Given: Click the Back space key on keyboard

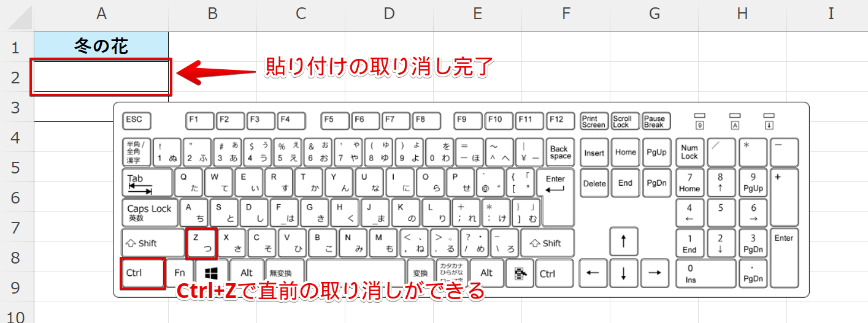Looking at the screenshot, I should 559,153.
